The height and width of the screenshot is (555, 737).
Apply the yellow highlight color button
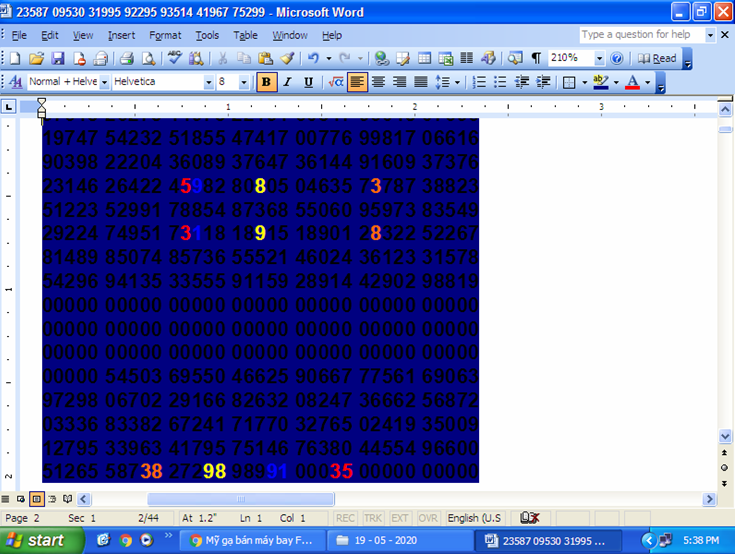[601, 82]
